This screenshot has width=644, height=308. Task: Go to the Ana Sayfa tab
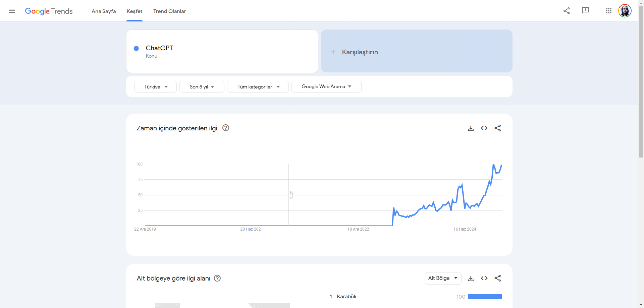coord(104,11)
